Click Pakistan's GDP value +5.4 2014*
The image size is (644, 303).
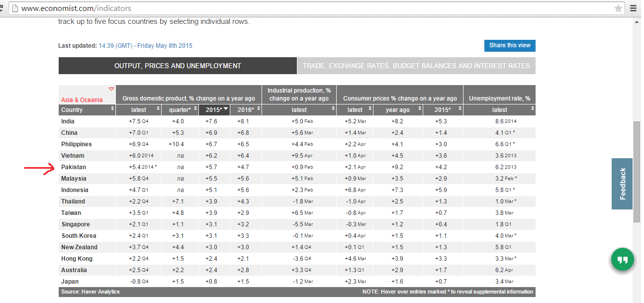tap(142, 167)
